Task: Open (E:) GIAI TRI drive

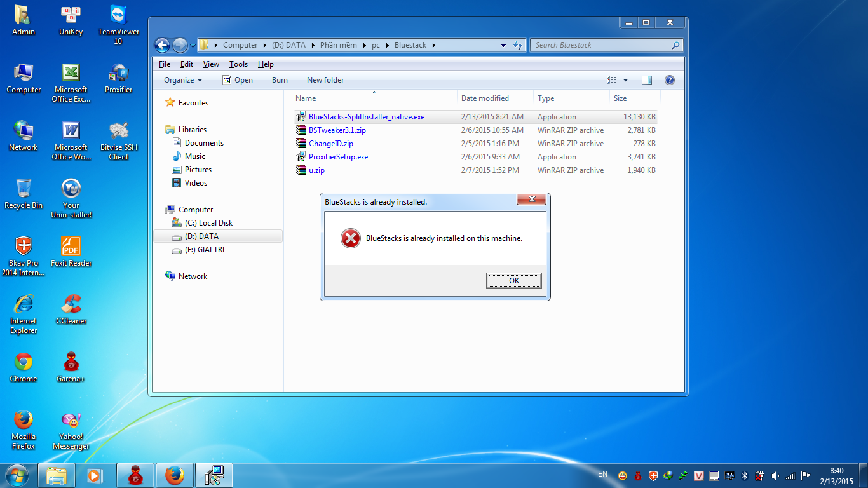Action: click(x=204, y=250)
